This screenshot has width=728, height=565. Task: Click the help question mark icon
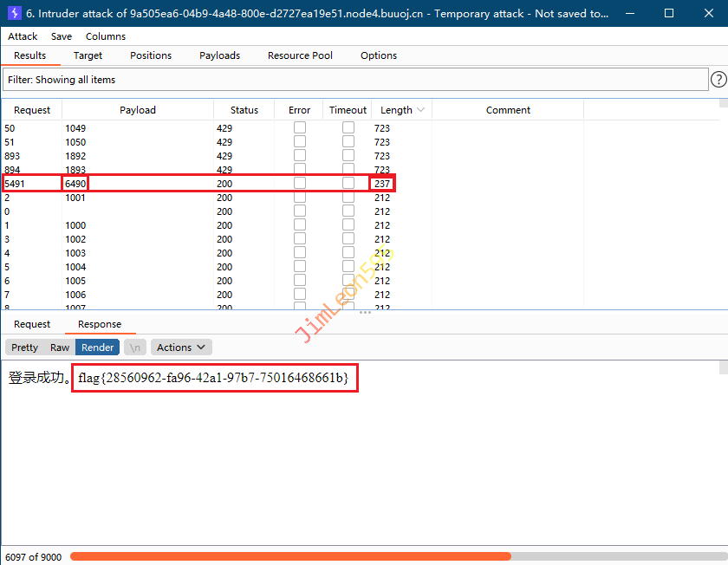pyautogui.click(x=718, y=80)
